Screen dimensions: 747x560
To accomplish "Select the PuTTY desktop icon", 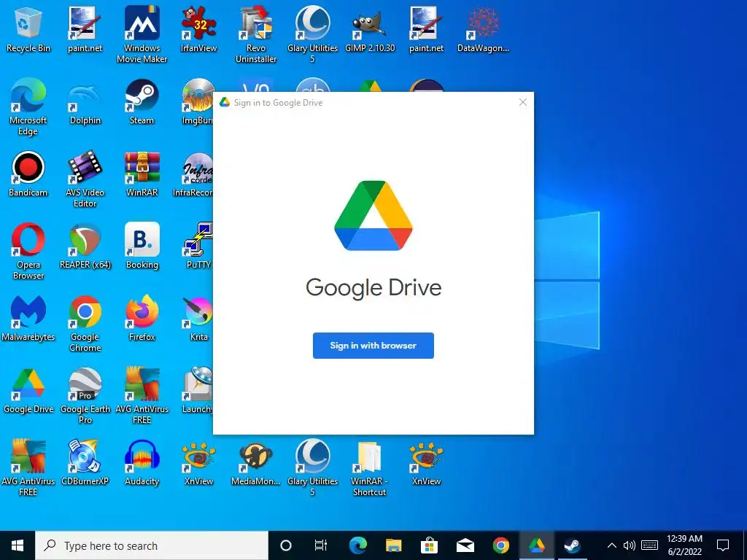I will 198,246.
